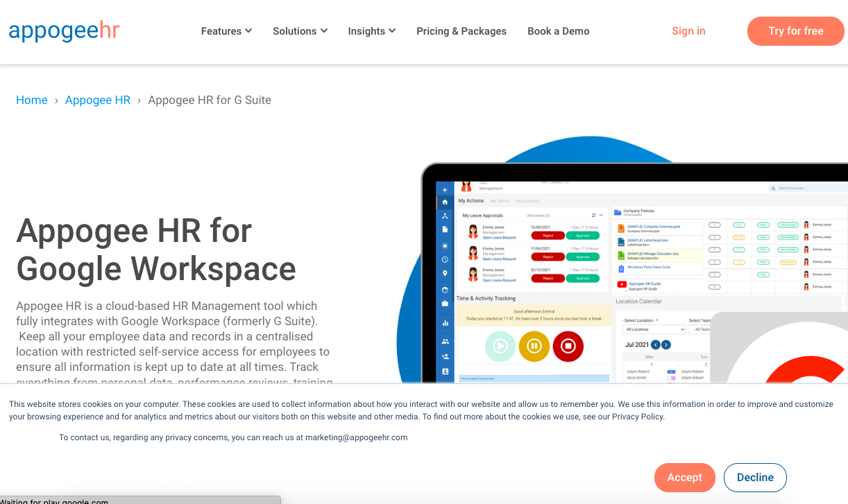
Task: Click the 'Appogee HR for Google Workspace' heading
Action: tap(156, 250)
